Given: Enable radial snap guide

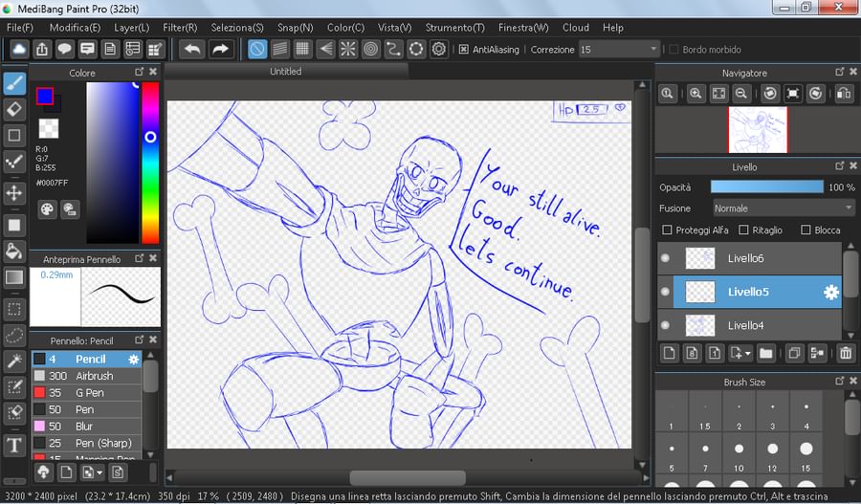Looking at the screenshot, I should (x=348, y=50).
